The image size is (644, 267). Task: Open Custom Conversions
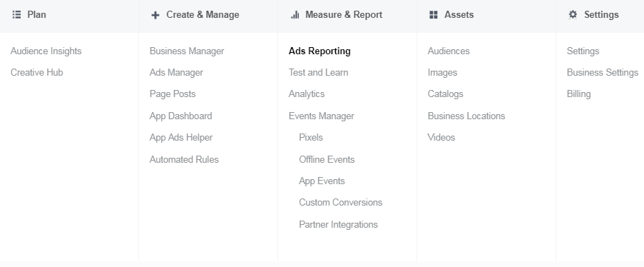coord(340,203)
